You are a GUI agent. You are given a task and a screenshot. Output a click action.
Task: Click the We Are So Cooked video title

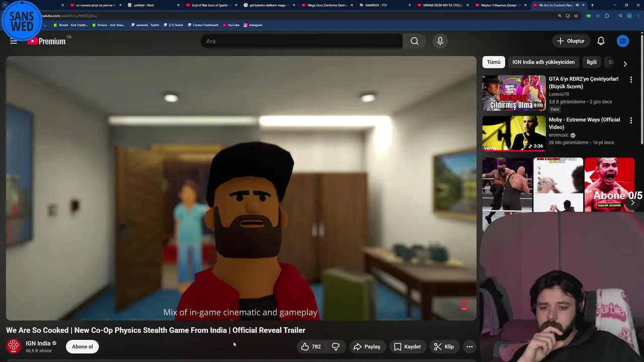click(155, 330)
